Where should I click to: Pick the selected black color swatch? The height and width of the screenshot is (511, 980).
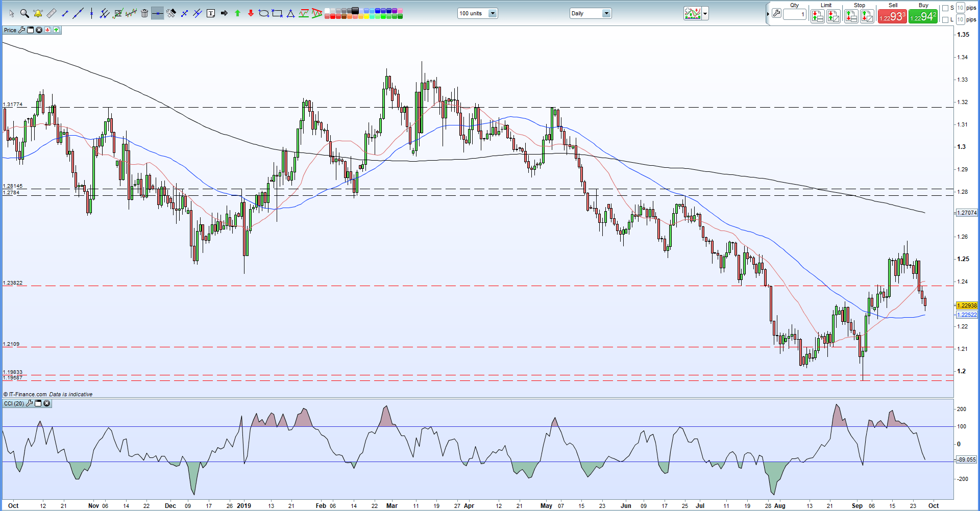coord(355,11)
